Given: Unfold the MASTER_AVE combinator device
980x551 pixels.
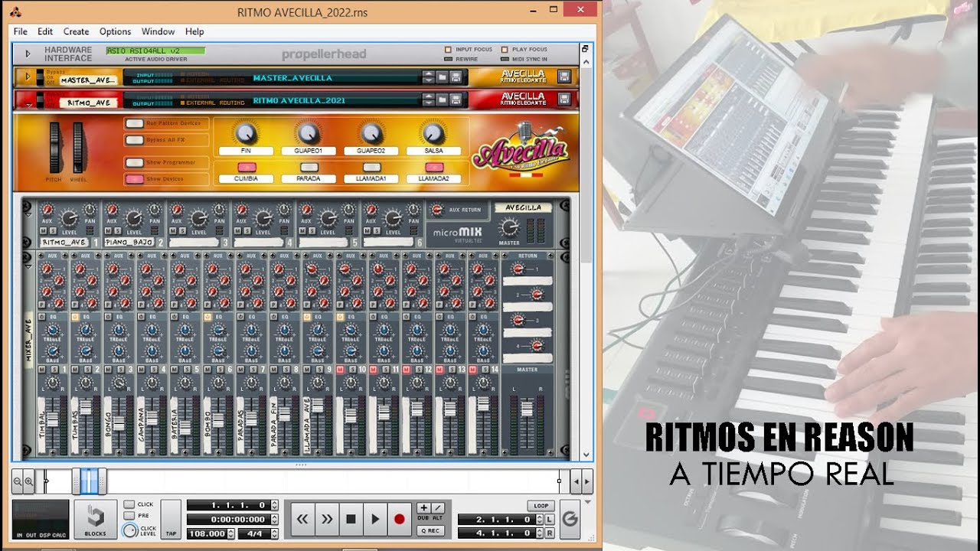Looking at the screenshot, I should pos(29,77).
